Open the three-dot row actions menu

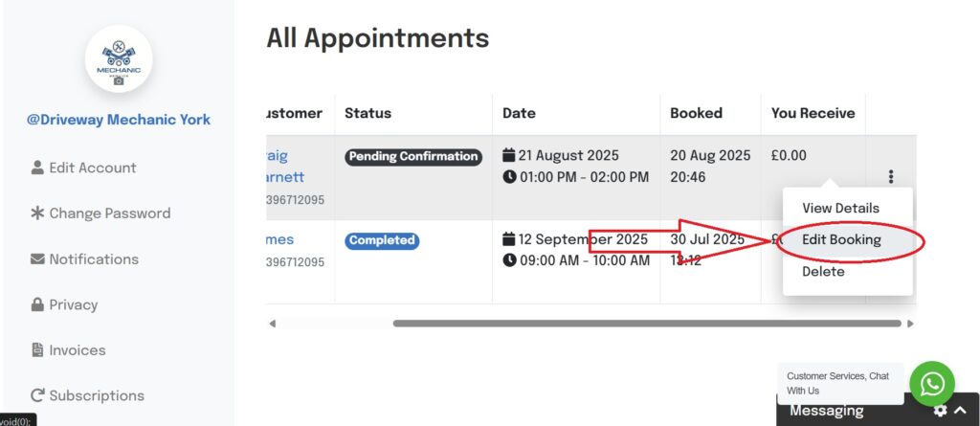(891, 177)
